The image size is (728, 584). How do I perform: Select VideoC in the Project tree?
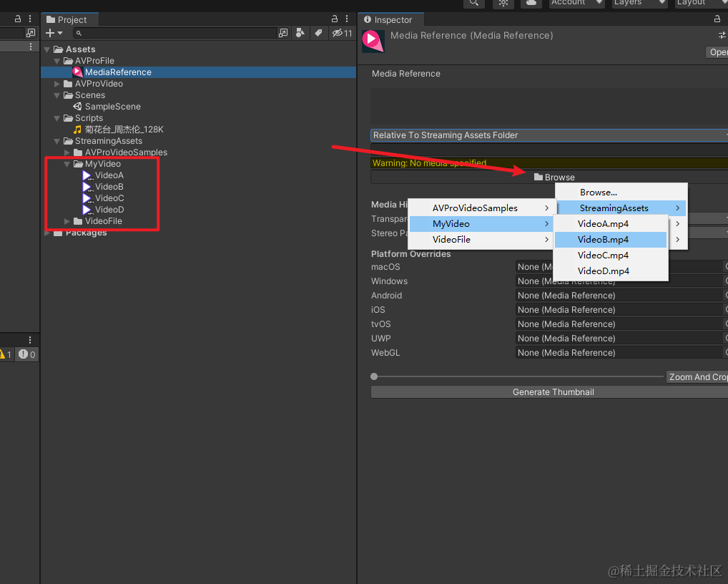click(x=109, y=198)
